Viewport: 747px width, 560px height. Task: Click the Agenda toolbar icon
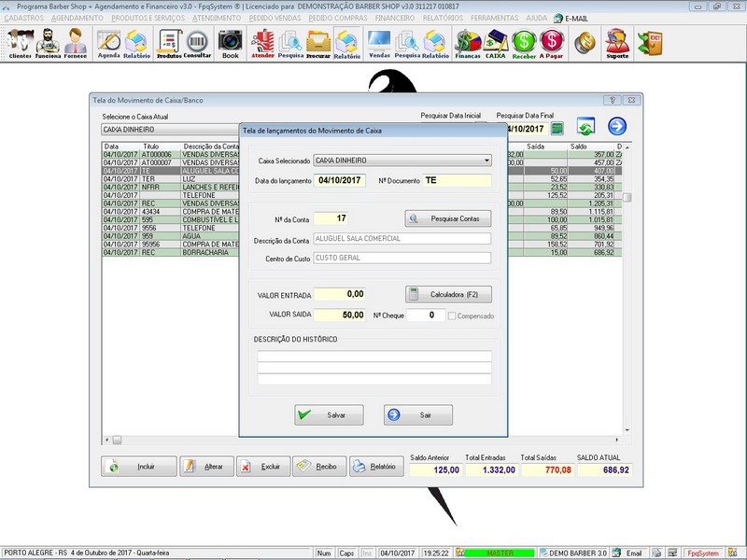[x=108, y=43]
